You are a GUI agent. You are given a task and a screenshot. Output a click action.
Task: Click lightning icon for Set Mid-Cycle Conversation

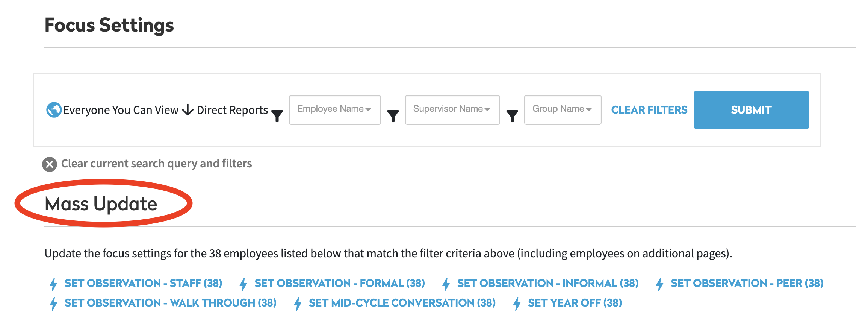(298, 304)
